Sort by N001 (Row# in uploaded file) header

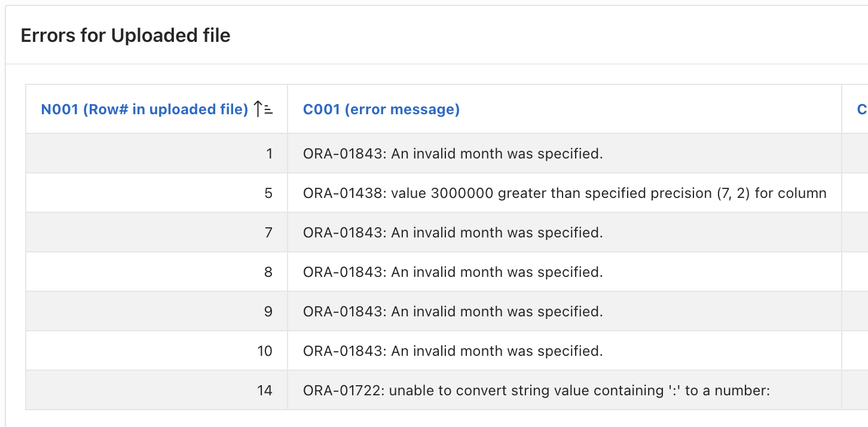144,109
